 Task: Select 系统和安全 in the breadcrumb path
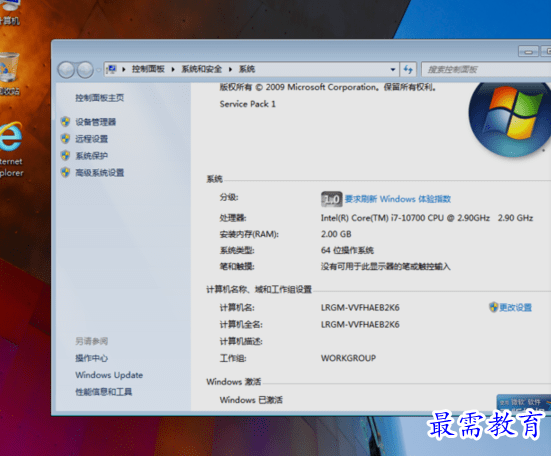pyautogui.click(x=201, y=69)
